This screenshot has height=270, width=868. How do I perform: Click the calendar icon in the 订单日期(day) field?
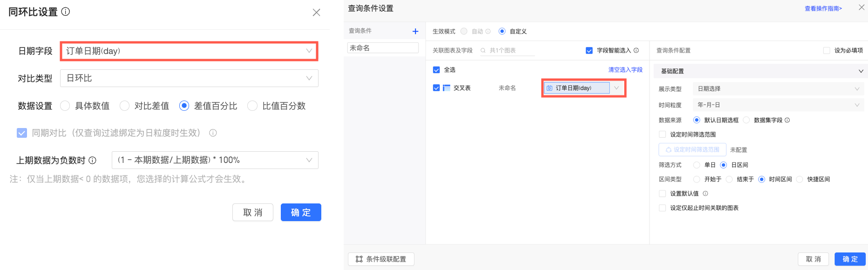549,88
